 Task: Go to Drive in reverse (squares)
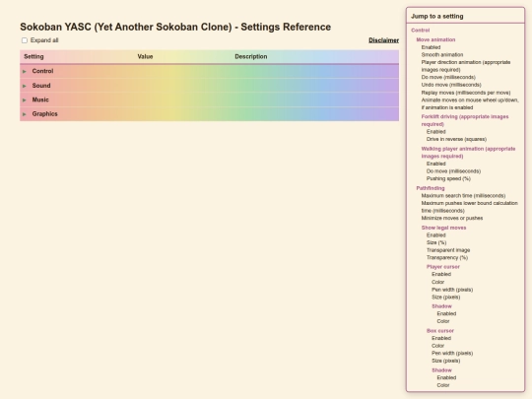click(456, 139)
